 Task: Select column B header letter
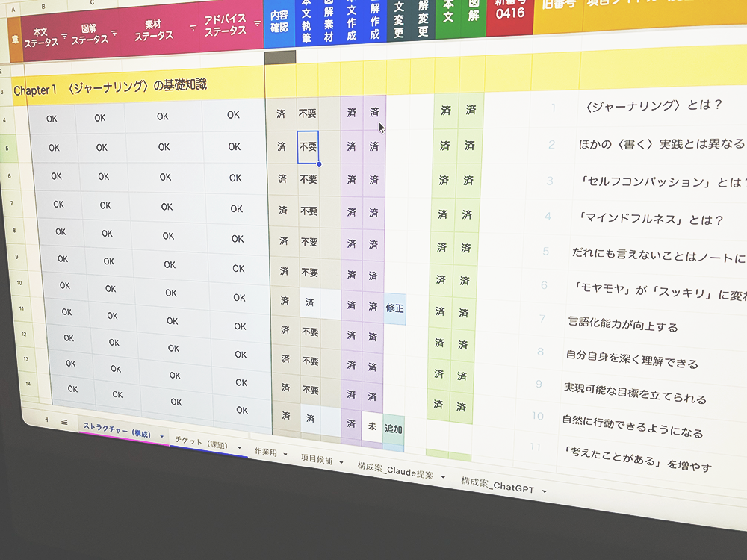click(x=43, y=6)
